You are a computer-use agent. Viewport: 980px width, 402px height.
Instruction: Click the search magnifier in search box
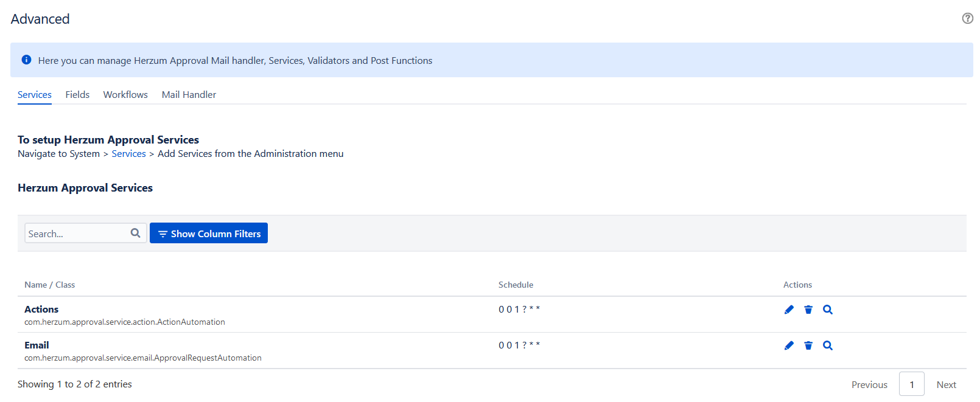(135, 233)
